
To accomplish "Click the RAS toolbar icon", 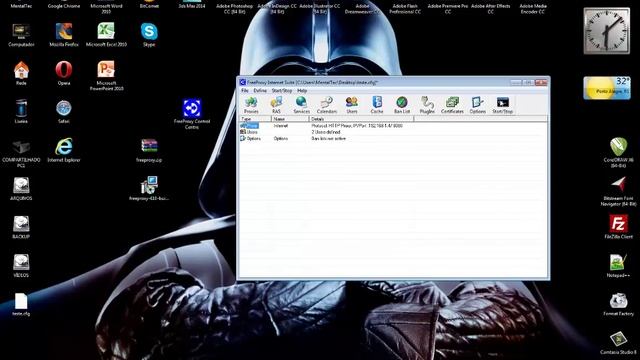I will tap(276, 105).
